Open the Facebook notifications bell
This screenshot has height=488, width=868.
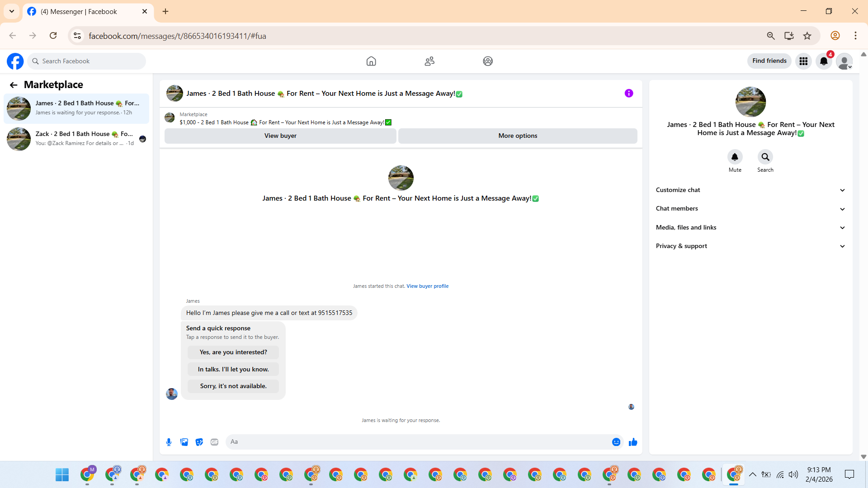coord(824,61)
